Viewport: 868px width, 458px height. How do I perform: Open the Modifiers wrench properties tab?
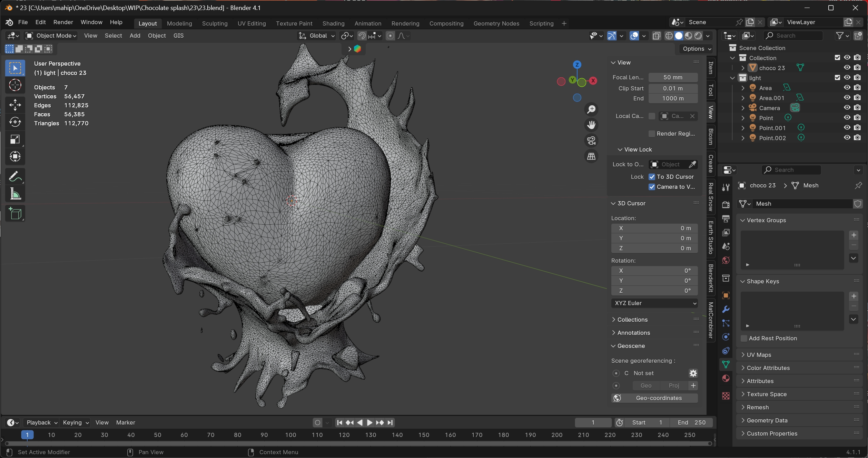(x=726, y=309)
